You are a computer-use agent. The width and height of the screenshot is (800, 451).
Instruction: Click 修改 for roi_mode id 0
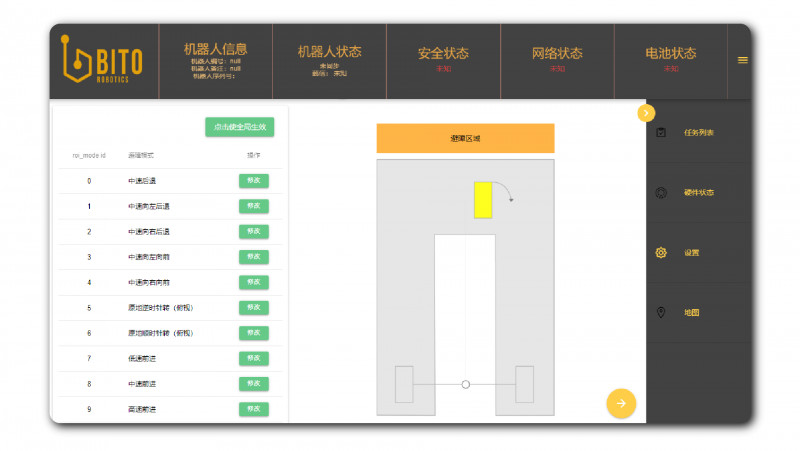tap(254, 181)
